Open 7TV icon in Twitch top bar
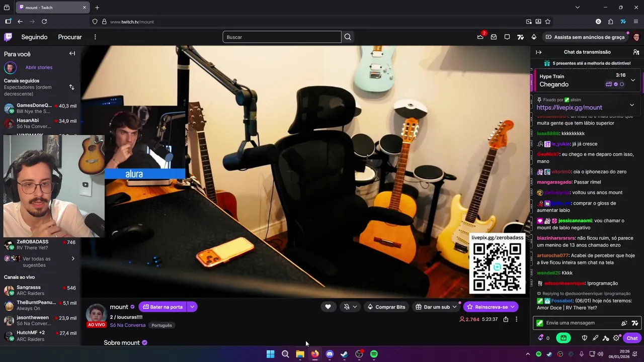The height and width of the screenshot is (362, 644). [520, 37]
